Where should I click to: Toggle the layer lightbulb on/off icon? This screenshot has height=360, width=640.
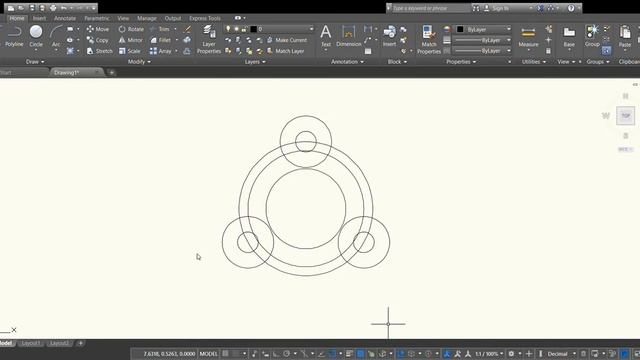coord(228,29)
